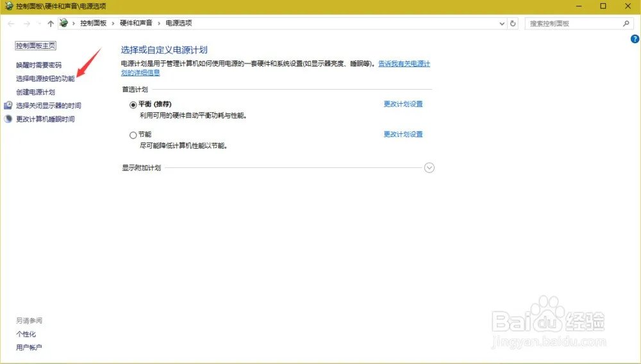Expand chevron before 控制面板 breadcrumb
Viewport: 641px width, 364px height.
(x=74, y=23)
